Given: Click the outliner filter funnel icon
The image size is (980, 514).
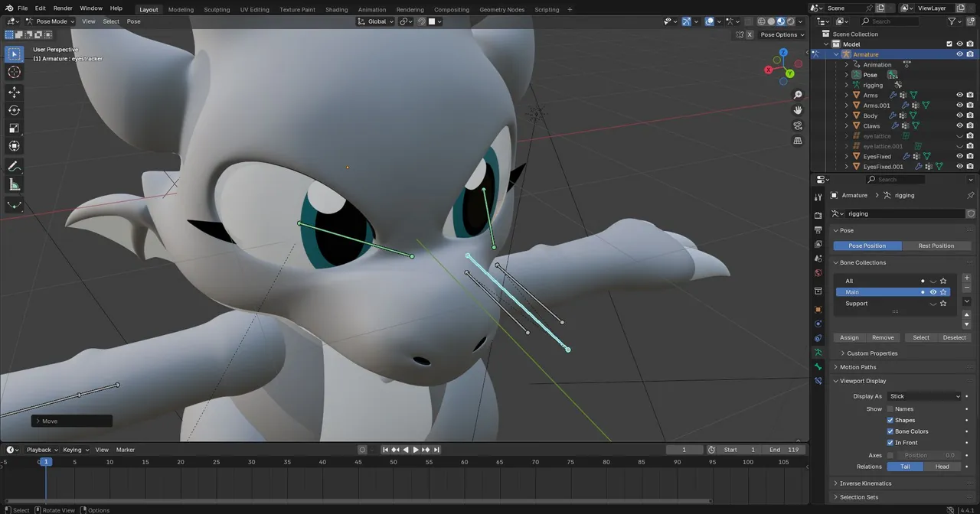Looking at the screenshot, I should point(952,21).
